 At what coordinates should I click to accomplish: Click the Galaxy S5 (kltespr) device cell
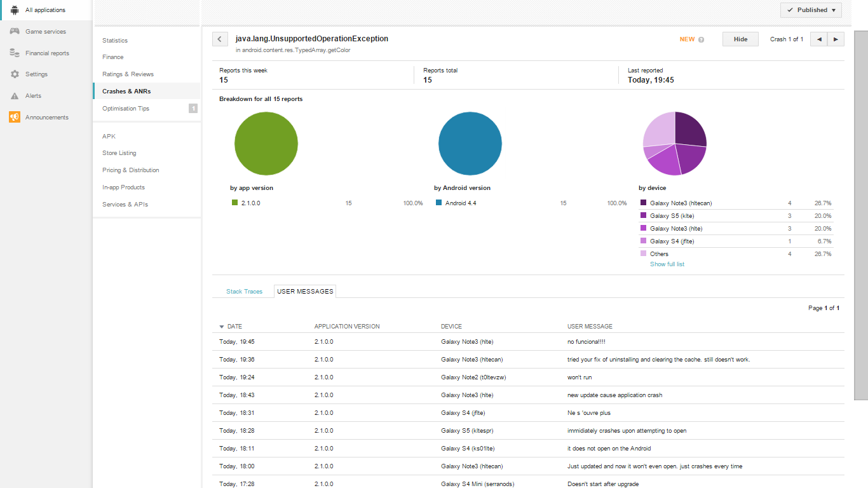point(467,431)
